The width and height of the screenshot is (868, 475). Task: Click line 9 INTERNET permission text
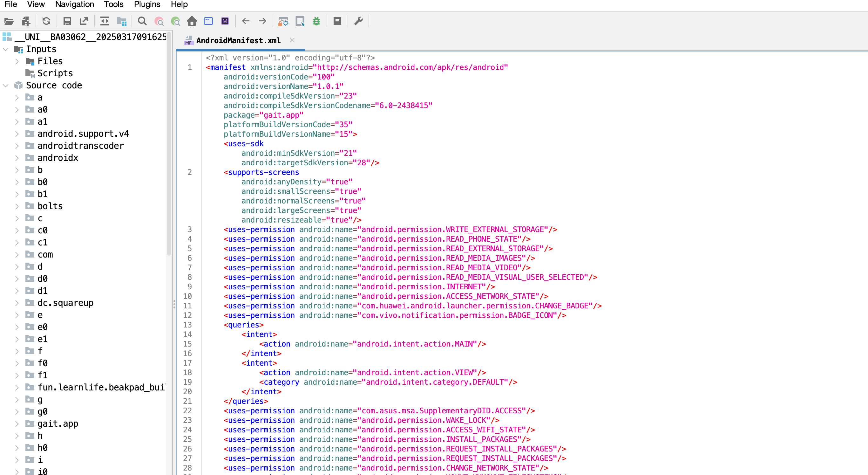point(359,286)
